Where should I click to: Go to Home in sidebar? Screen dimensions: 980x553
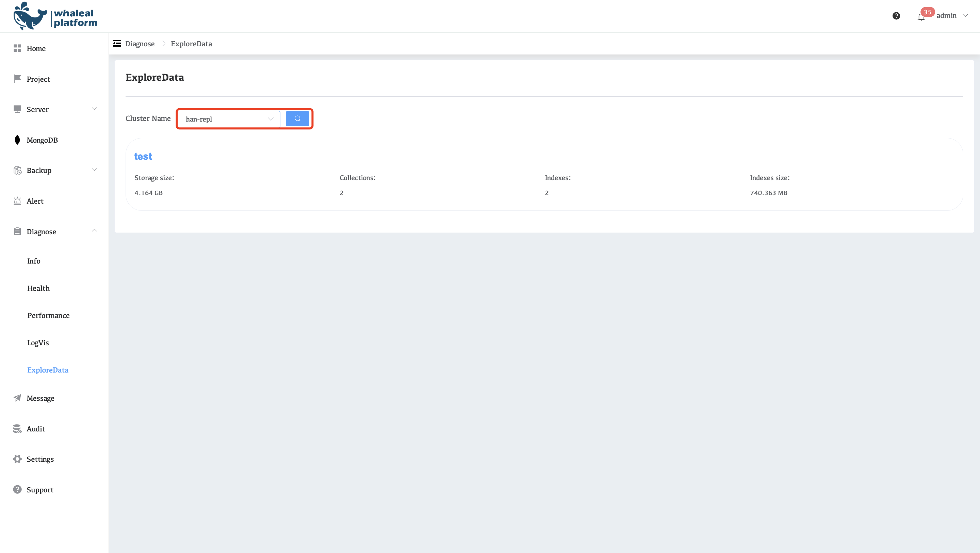(x=36, y=49)
